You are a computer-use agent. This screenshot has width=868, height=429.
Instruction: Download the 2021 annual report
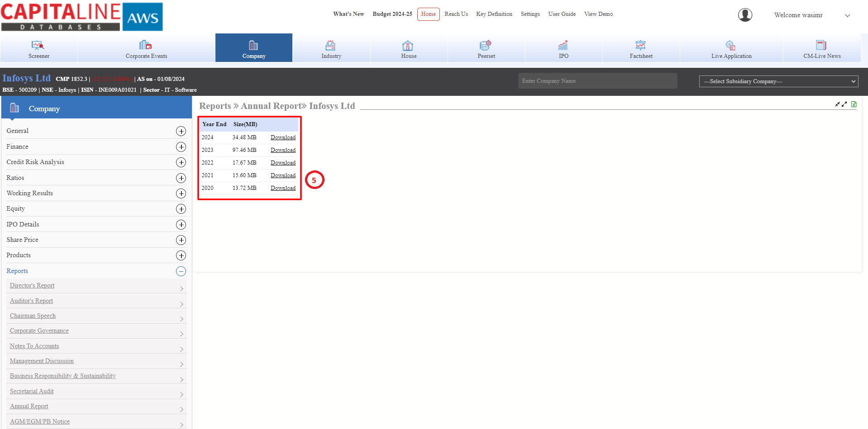coord(283,175)
